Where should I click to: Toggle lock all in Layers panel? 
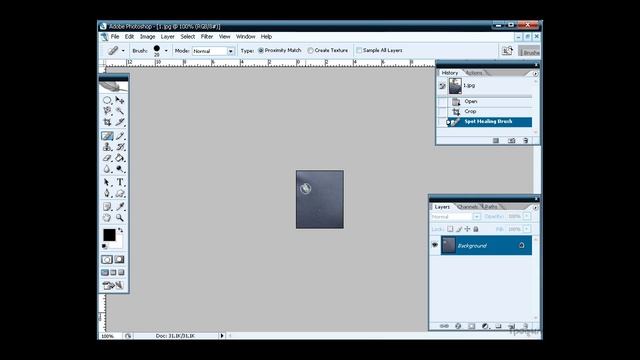coord(476,229)
